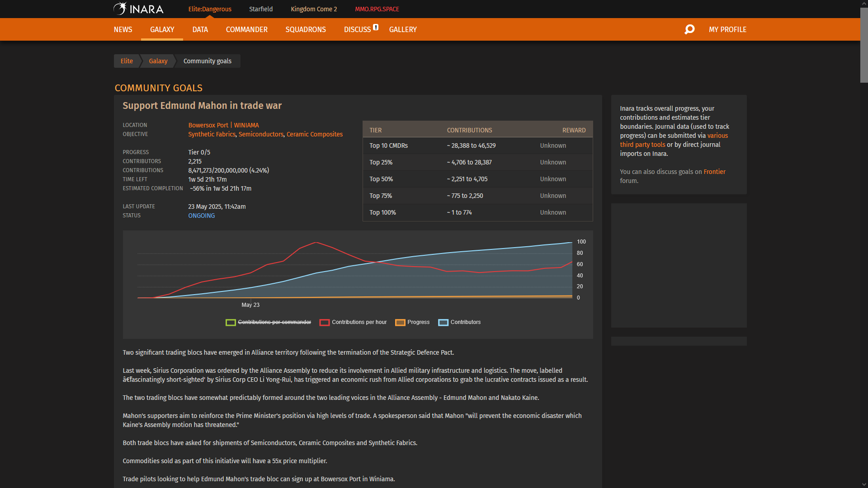
Task: Open the Synthetic Fabrics commodity link
Action: pos(212,134)
